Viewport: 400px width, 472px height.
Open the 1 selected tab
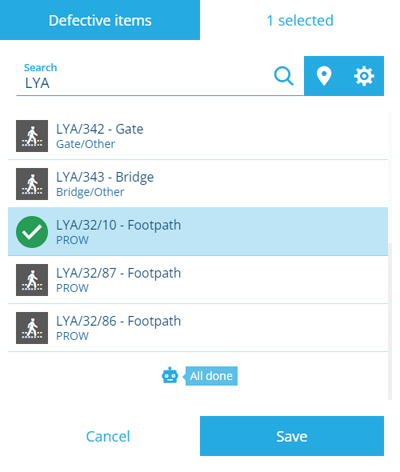click(300, 20)
